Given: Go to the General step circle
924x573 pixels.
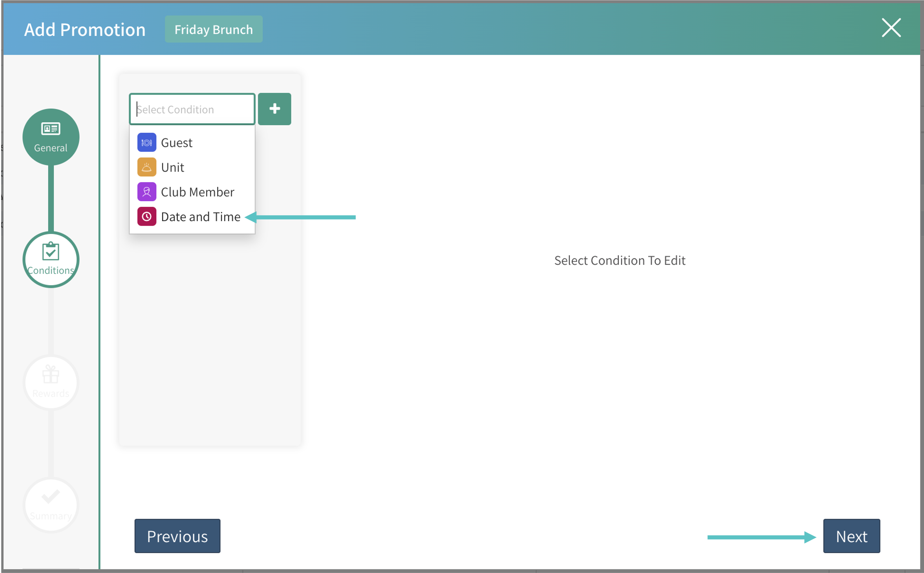Looking at the screenshot, I should [51, 137].
